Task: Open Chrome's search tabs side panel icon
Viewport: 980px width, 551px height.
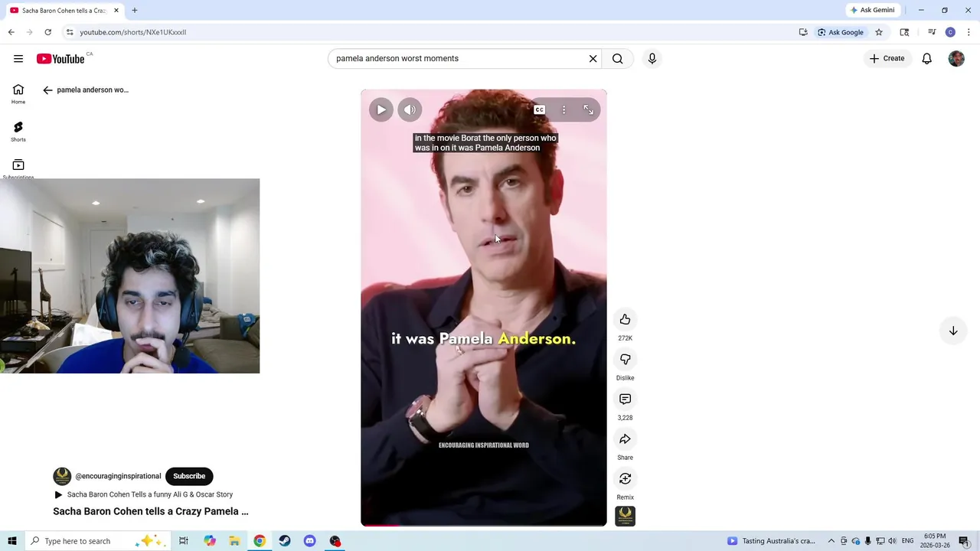Action: pos(904,32)
